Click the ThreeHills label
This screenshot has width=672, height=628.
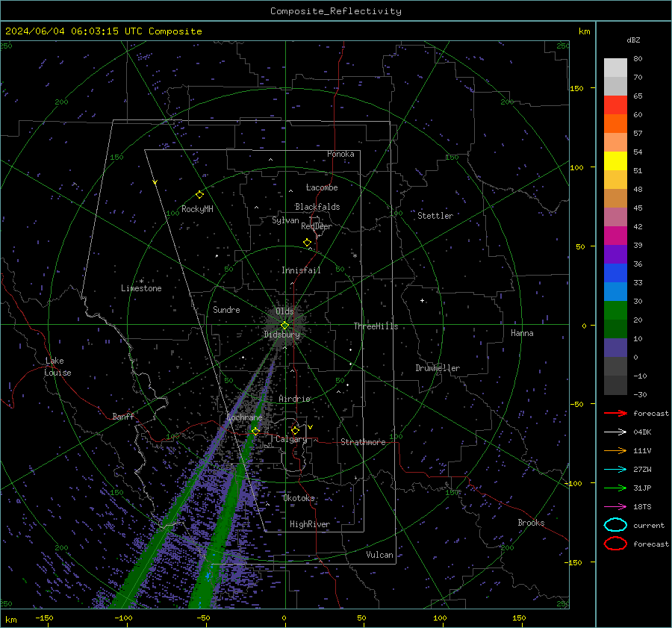[376, 326]
